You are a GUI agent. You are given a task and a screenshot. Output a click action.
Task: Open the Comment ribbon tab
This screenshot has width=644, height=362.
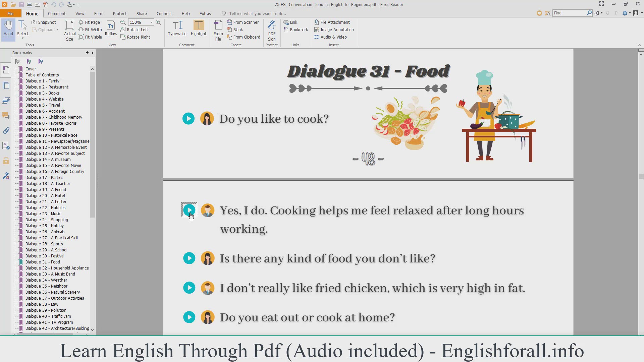coord(57,13)
